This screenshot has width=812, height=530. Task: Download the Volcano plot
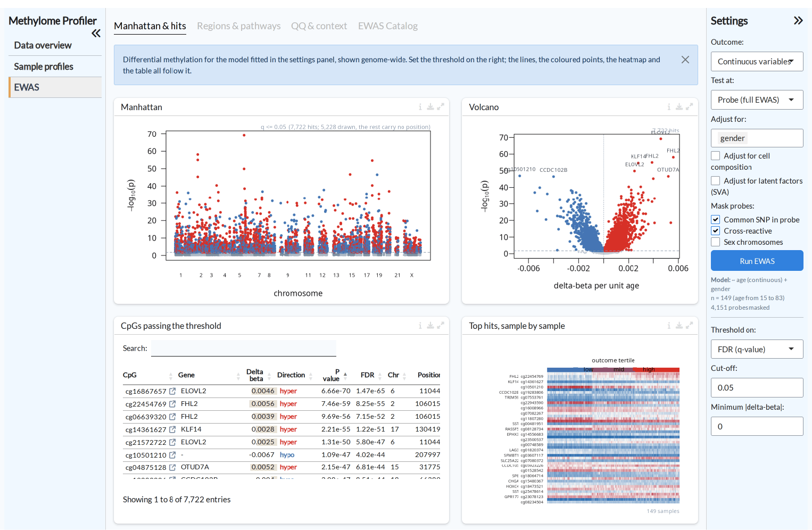click(680, 107)
